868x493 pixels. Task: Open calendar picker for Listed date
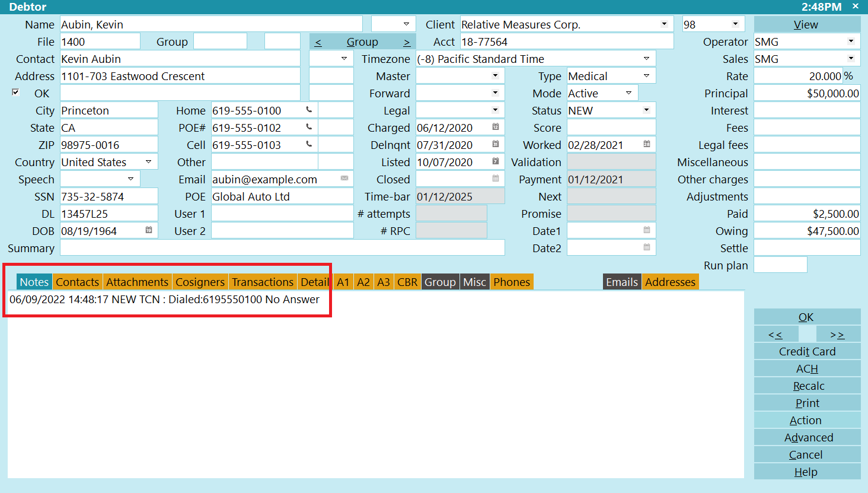pyautogui.click(x=496, y=162)
